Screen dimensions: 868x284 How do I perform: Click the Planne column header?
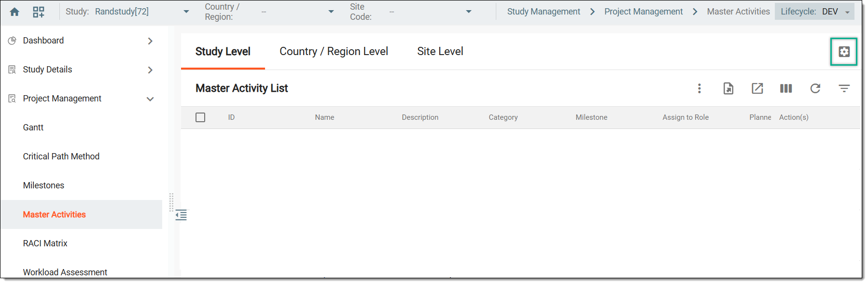pos(760,117)
